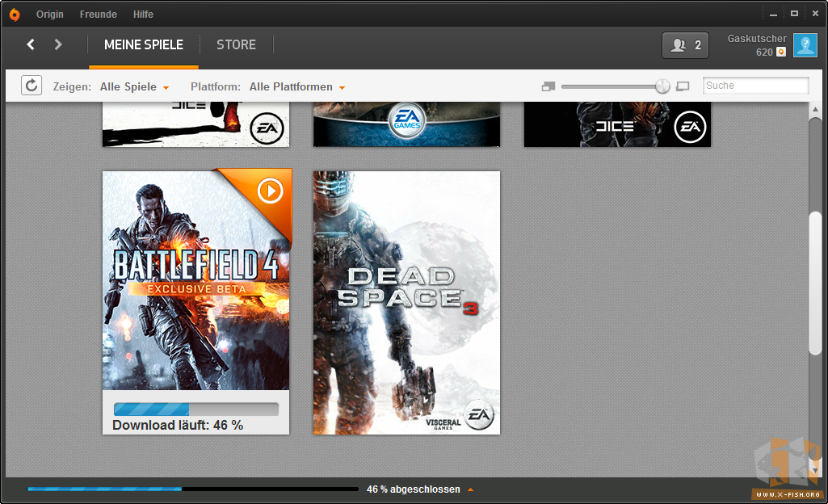This screenshot has height=504, width=828.
Task: Click the 620 points value
Action: click(764, 52)
